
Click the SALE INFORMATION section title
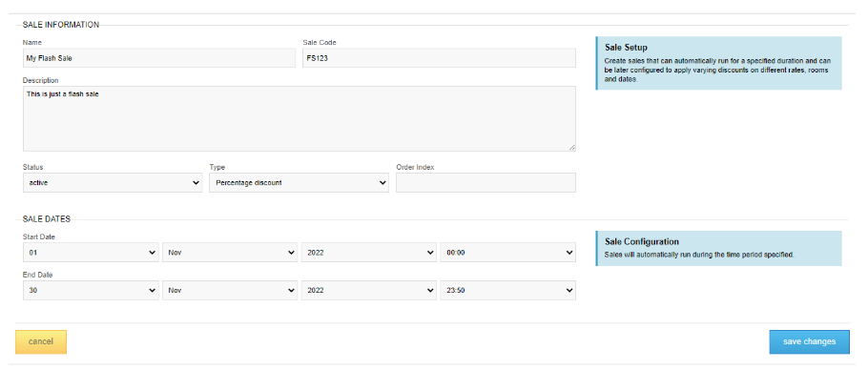click(x=61, y=25)
